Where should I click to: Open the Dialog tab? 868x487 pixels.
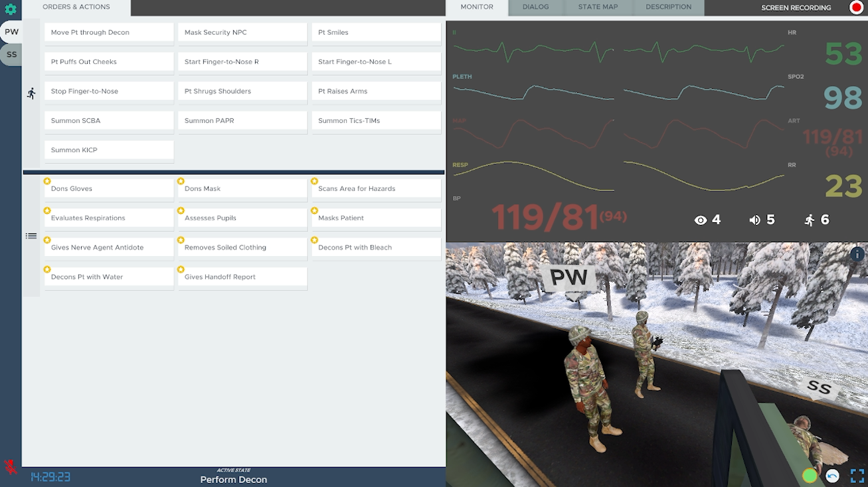(535, 7)
